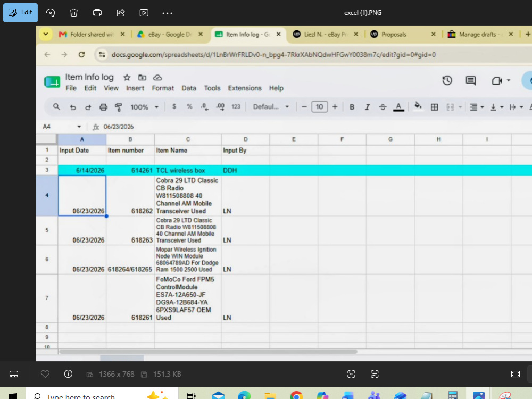Screen dimensions: 532x399
Task: Open the View menu
Action: pyautogui.click(x=111, y=88)
